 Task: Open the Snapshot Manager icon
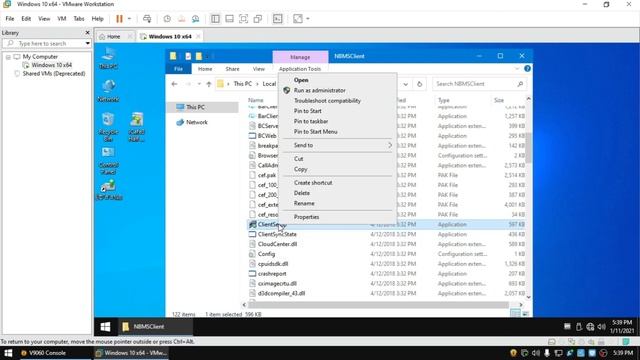tap(196, 19)
